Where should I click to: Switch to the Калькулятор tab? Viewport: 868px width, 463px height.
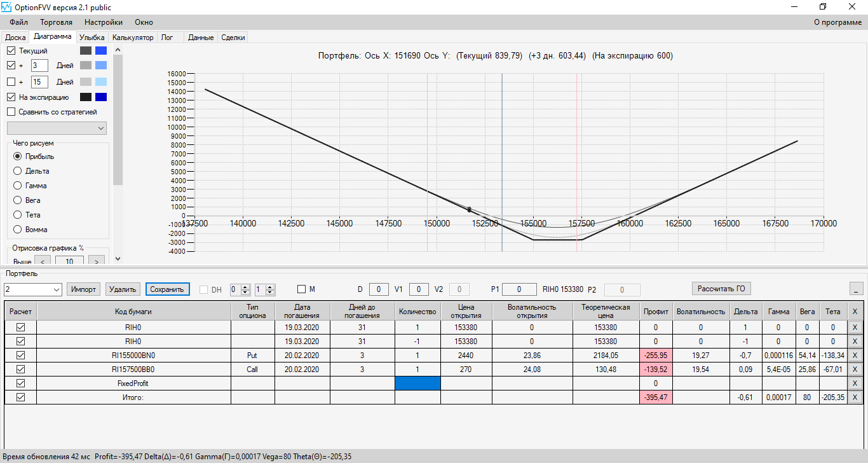pyautogui.click(x=133, y=38)
